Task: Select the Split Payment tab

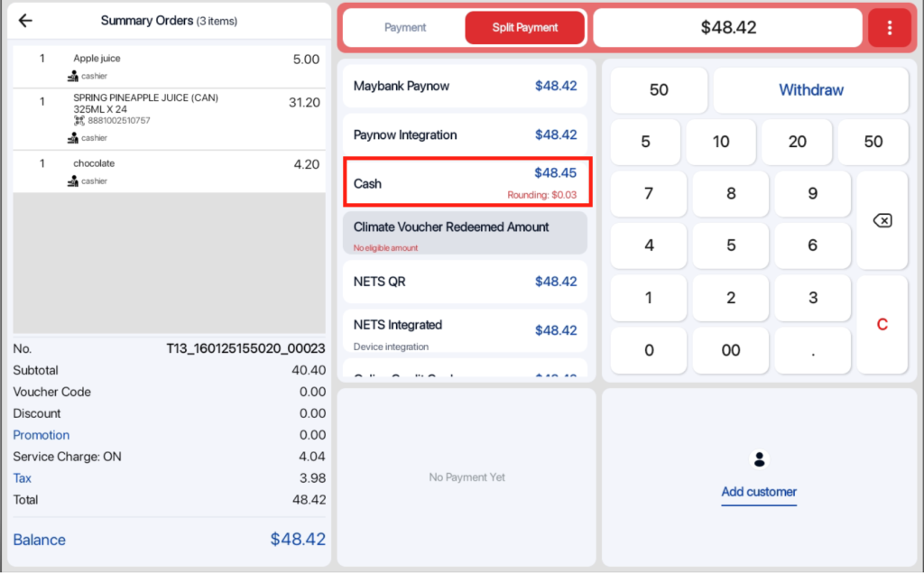Action: [x=525, y=28]
